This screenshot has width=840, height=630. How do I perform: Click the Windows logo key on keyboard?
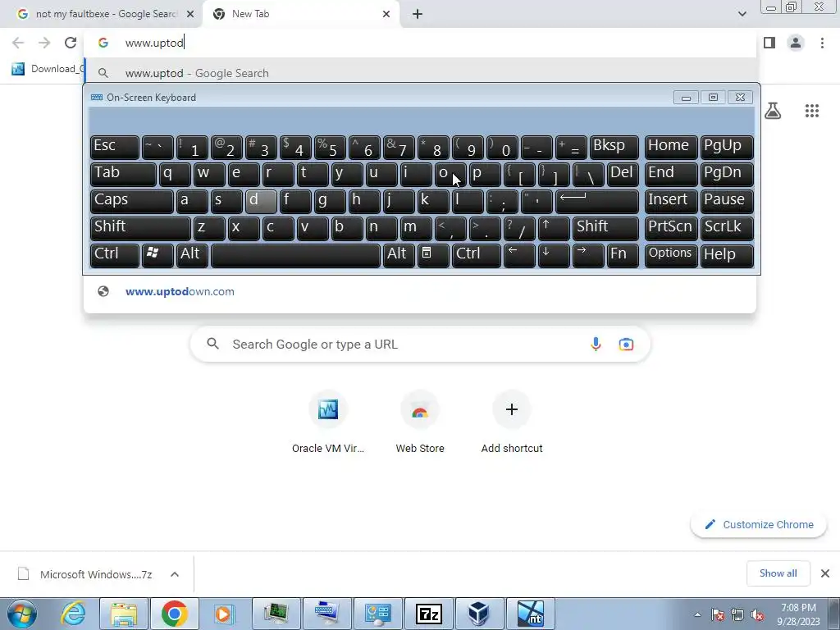click(x=157, y=255)
